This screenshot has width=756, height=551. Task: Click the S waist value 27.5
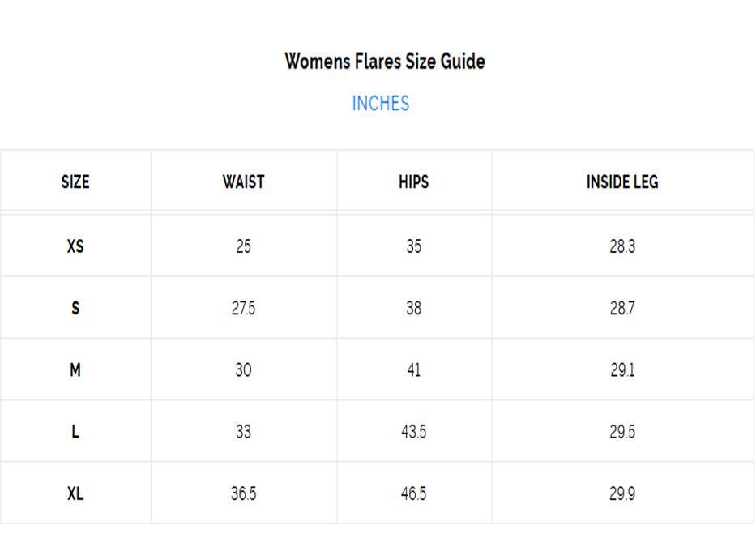click(x=243, y=308)
